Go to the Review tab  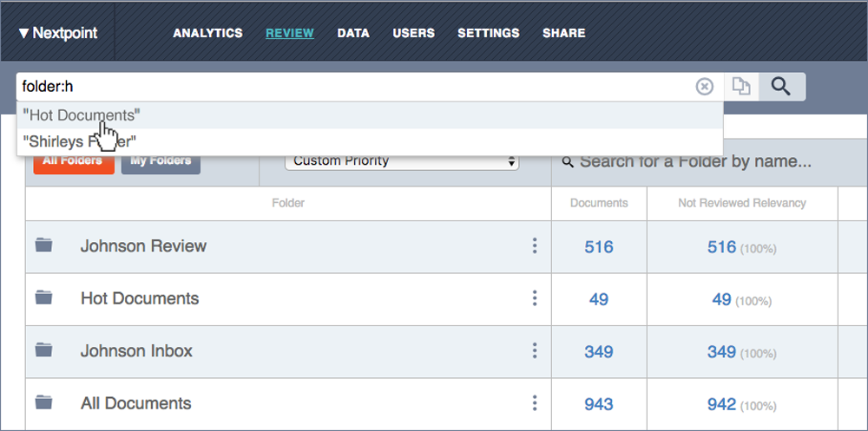(290, 33)
